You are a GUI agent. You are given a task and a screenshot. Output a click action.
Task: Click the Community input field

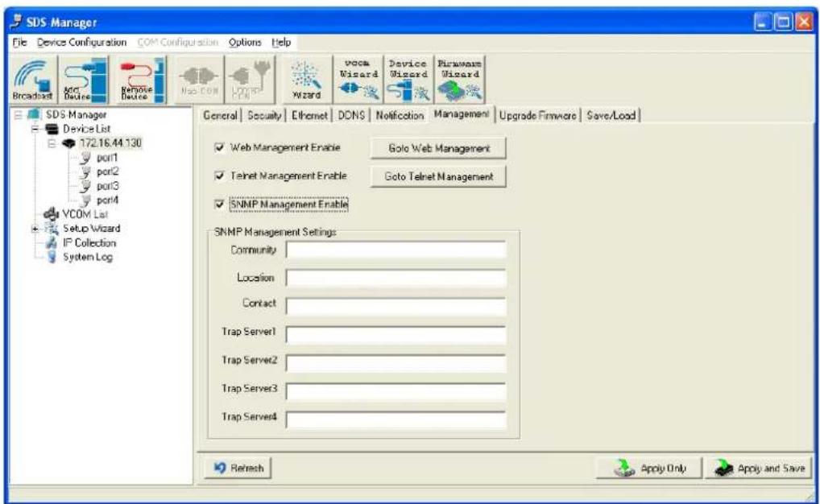pos(396,250)
